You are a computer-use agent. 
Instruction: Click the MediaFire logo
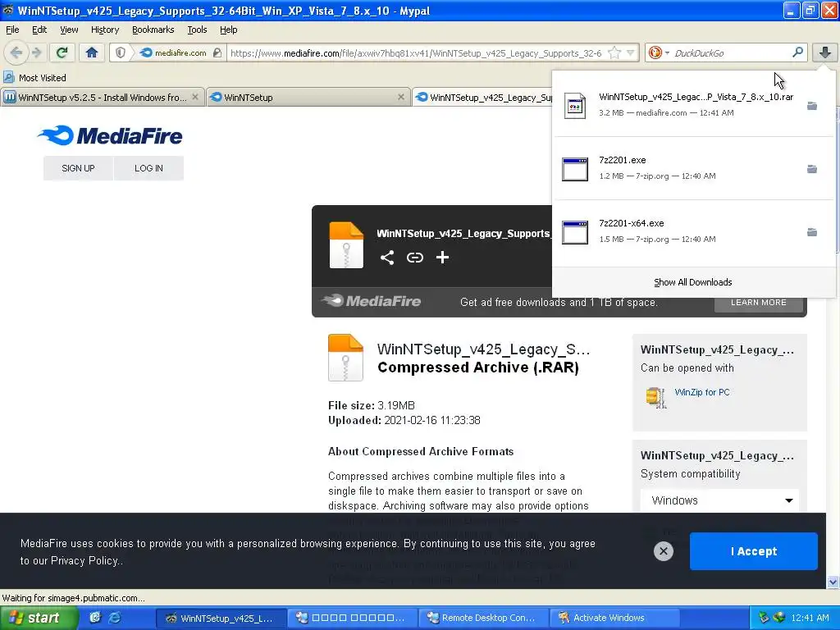click(110, 135)
